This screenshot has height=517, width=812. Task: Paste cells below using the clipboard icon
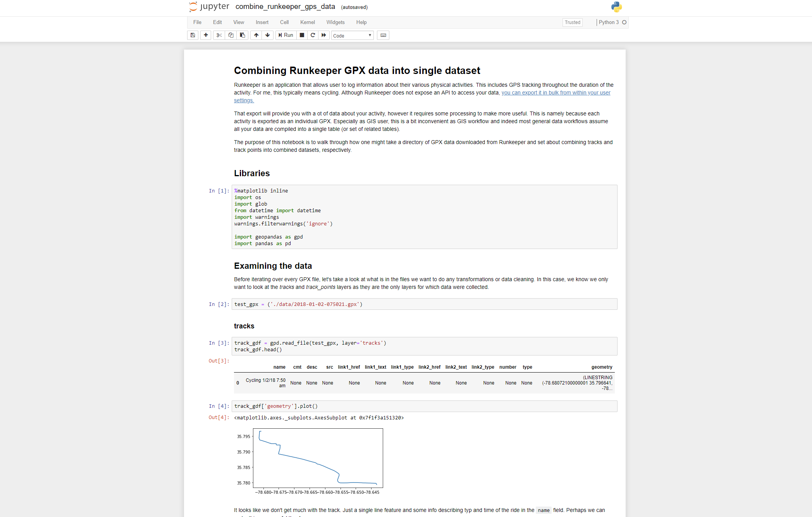243,35
